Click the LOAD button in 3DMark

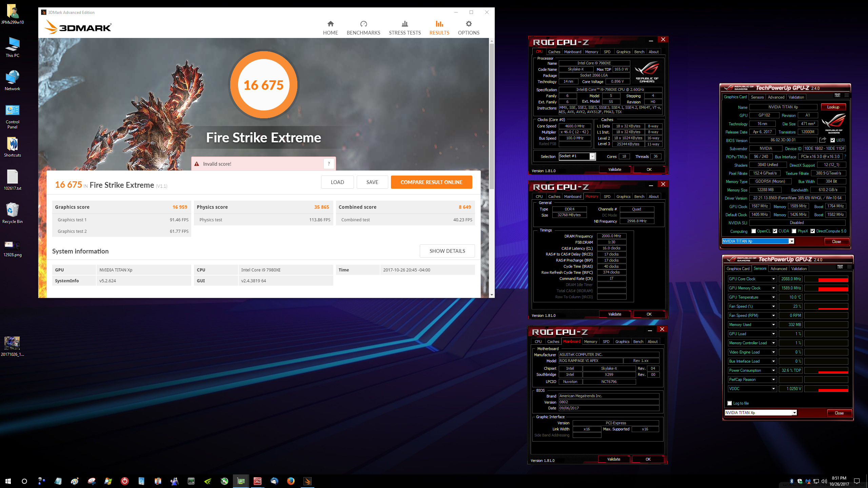click(337, 182)
